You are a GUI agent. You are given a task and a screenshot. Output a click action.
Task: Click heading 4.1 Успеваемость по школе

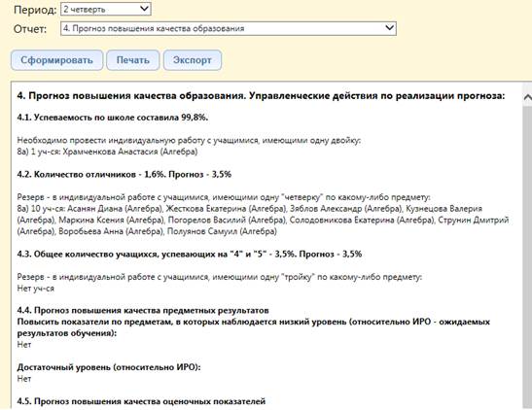[113, 118]
